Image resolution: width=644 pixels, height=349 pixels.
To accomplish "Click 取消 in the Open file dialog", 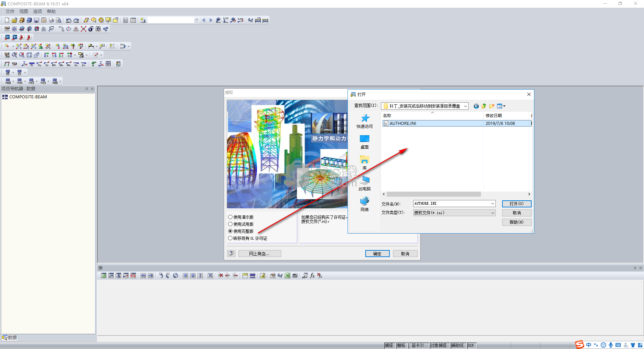I will [x=517, y=213].
